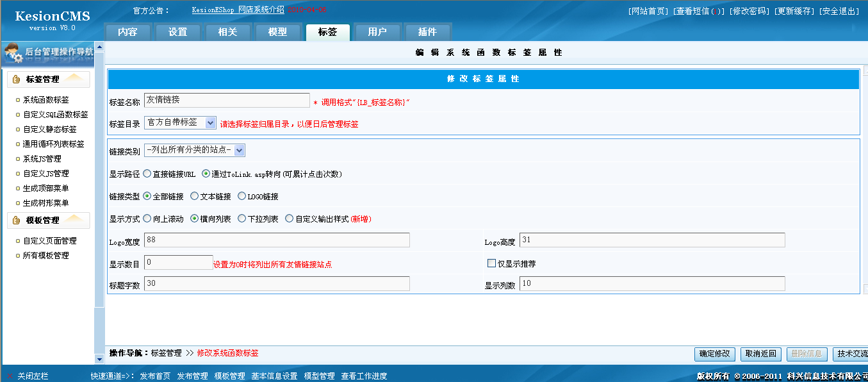Click the 后台管理操作导航 navigation icon
The width and height of the screenshot is (868, 382).
(12, 51)
